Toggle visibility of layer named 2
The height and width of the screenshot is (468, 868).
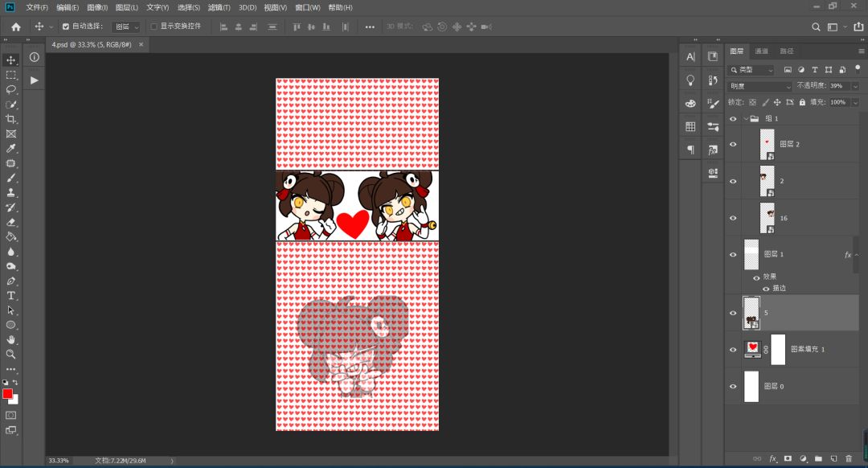733,181
